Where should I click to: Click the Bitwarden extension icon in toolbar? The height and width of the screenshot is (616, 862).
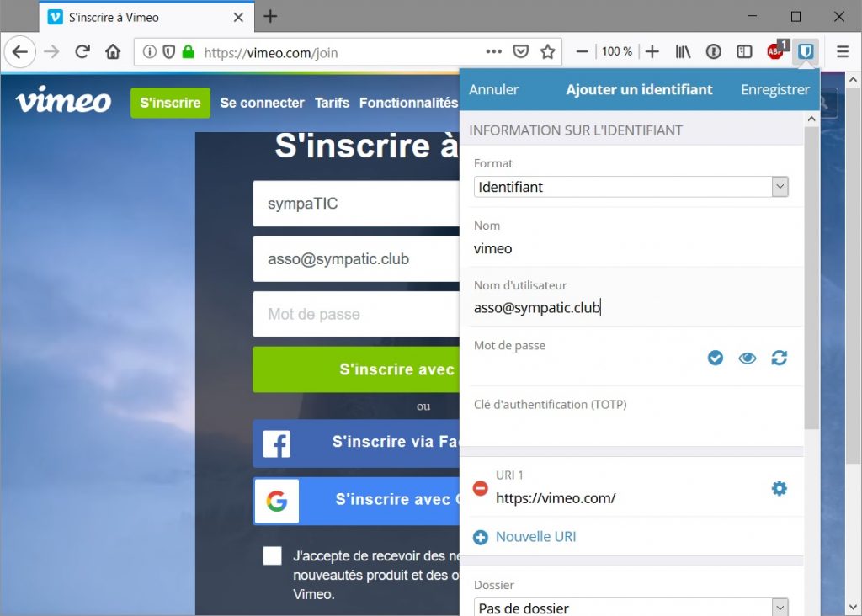[x=806, y=52]
